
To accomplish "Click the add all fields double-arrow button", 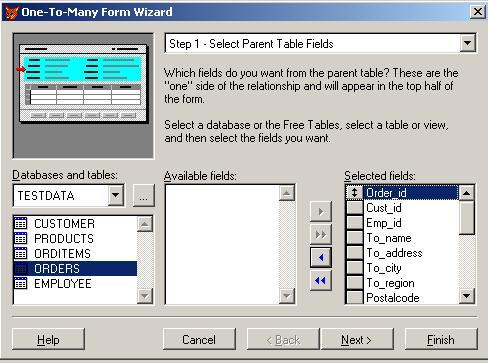I will tap(321, 234).
